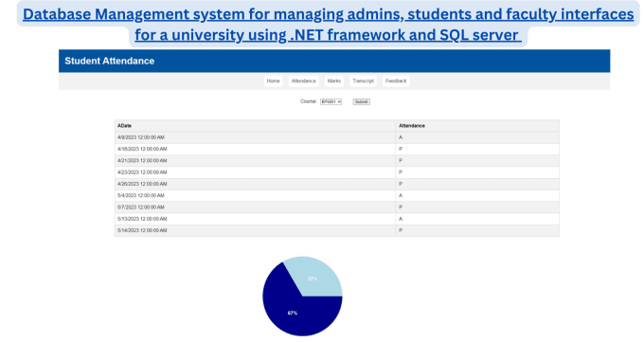
Task: Click the 4/26/2023 date cell
Action: click(x=142, y=184)
